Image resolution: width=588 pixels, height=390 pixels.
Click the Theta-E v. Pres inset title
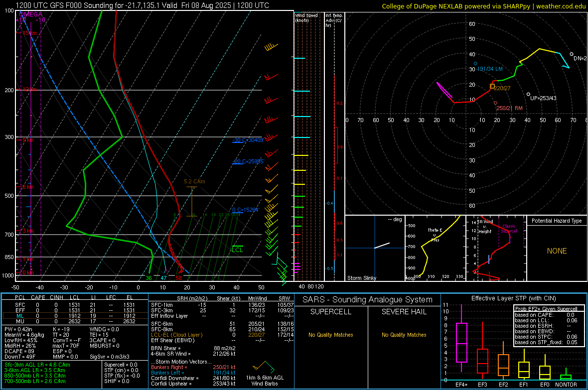[435, 235]
